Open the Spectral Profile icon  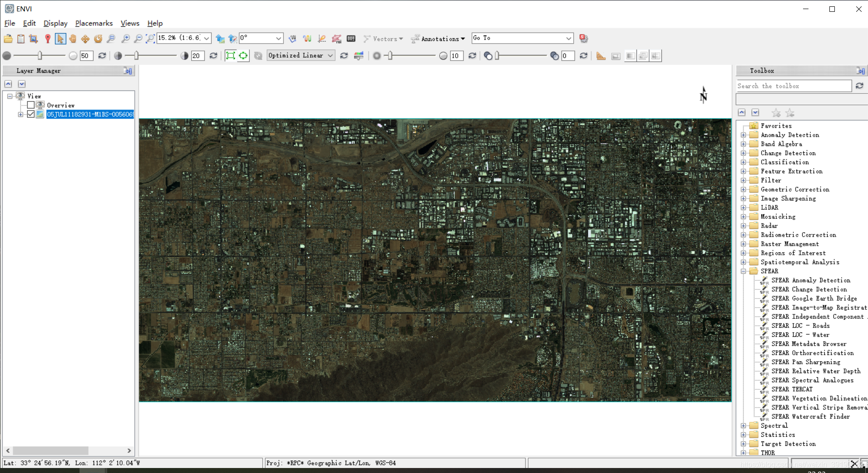[308, 39]
